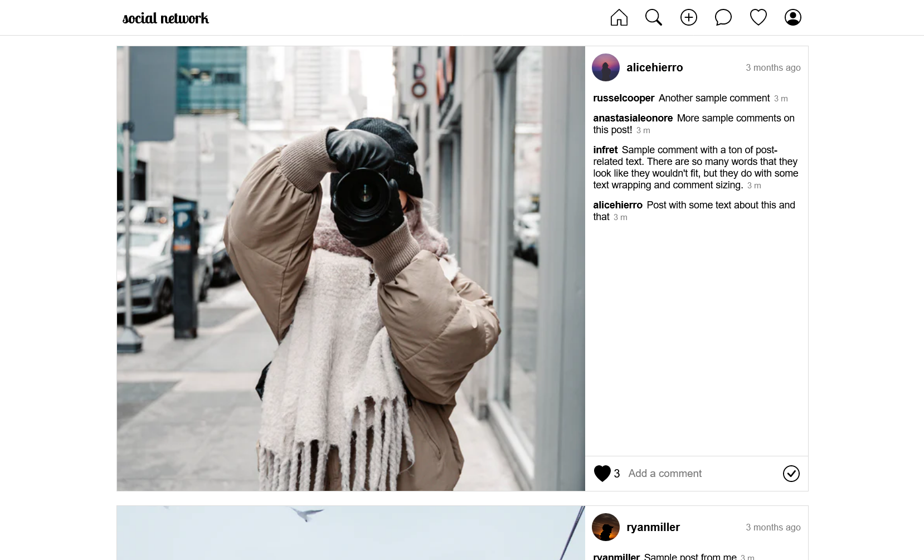Image resolution: width=924 pixels, height=560 pixels.
Task: Open alicehierro's avatar picture
Action: coord(606,67)
